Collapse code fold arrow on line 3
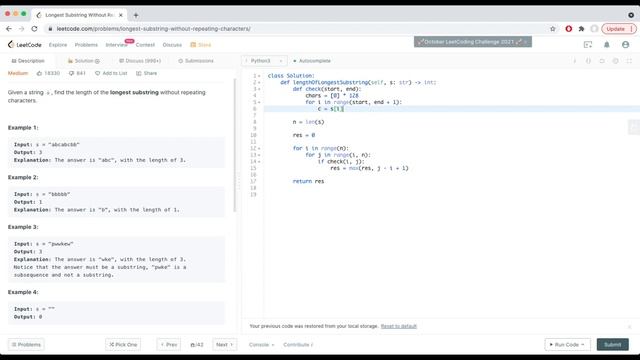 259,89
